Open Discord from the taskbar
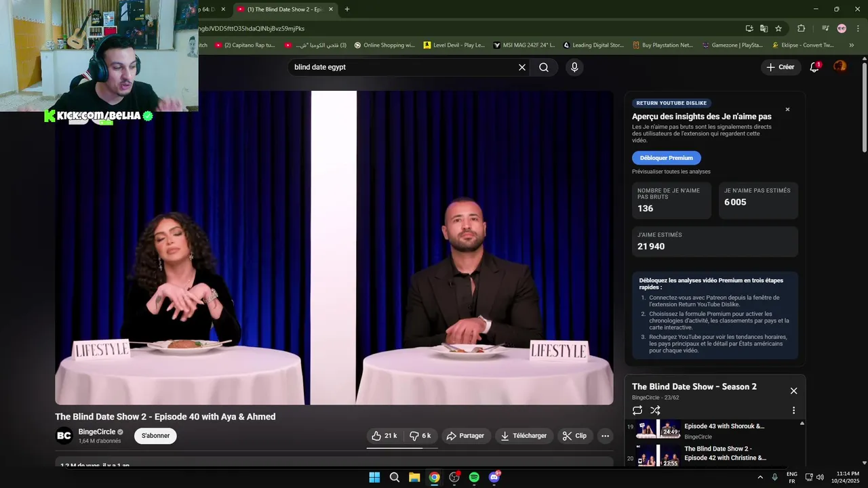Screen dimensions: 868x488 click(494, 477)
